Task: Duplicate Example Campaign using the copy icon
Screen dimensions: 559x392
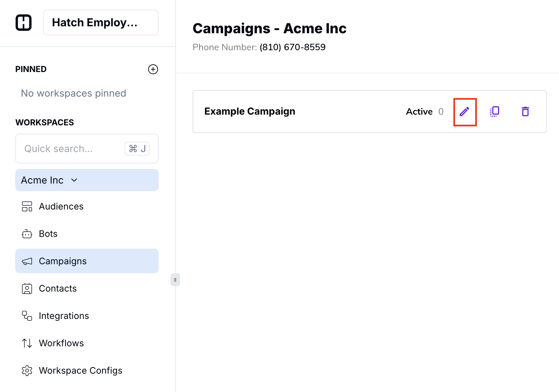Action: (x=495, y=112)
